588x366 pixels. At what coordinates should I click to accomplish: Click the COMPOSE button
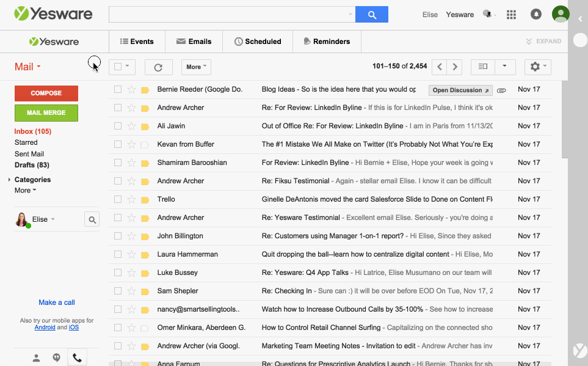(x=46, y=93)
